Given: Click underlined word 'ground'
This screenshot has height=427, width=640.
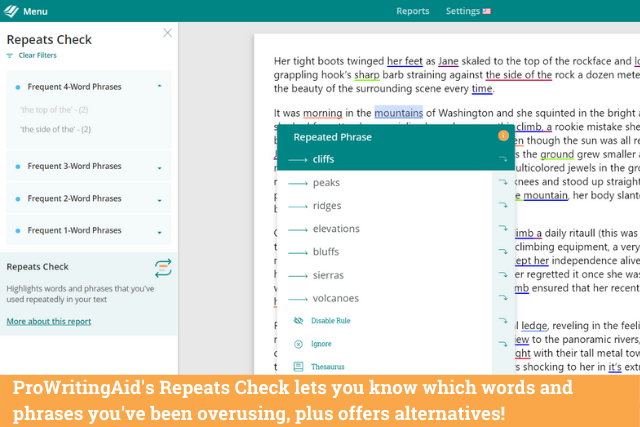Looking at the screenshot, I should click(557, 154).
